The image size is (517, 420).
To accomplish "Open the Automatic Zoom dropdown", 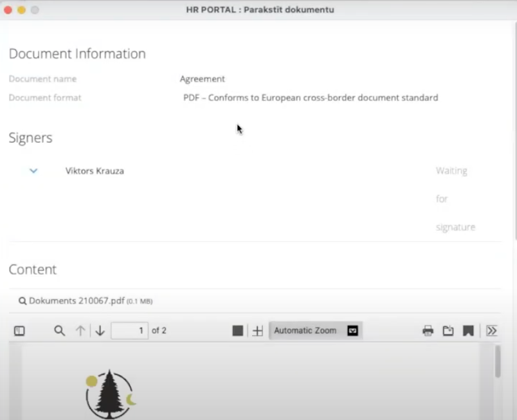I will (315, 331).
